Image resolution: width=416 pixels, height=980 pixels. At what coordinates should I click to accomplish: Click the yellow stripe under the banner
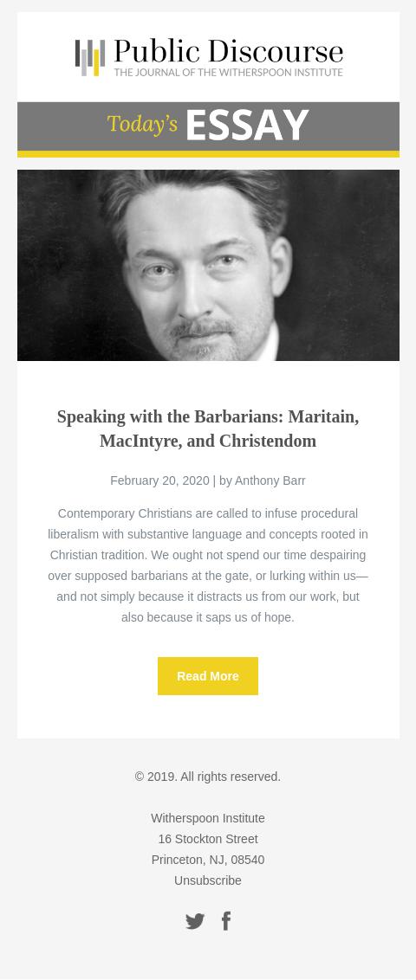(208, 154)
